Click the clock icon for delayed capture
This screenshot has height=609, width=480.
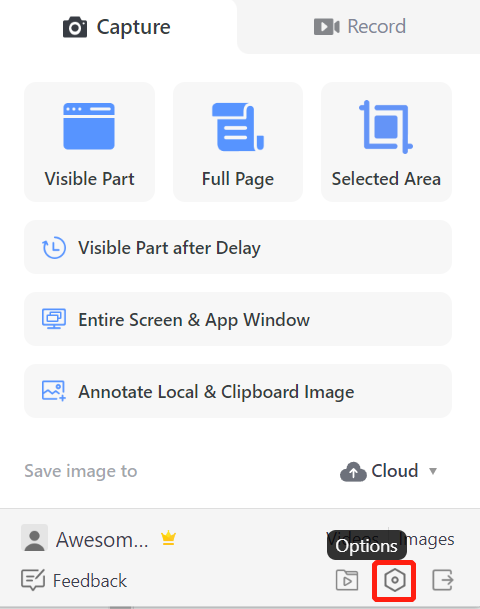point(54,247)
